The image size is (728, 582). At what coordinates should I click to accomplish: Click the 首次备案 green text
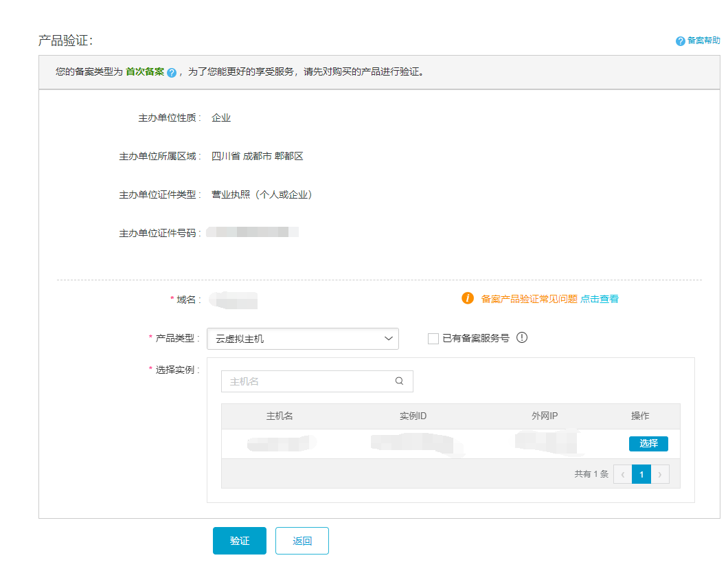point(145,71)
